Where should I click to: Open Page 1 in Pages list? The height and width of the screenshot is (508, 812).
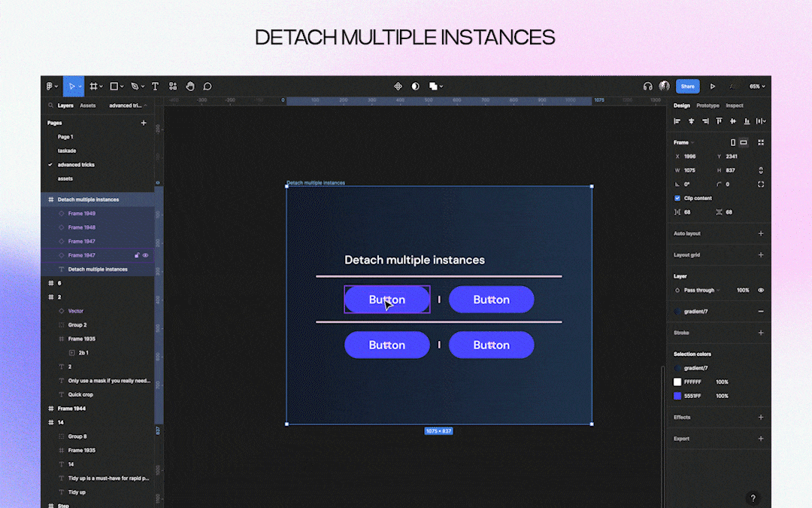pyautogui.click(x=65, y=137)
